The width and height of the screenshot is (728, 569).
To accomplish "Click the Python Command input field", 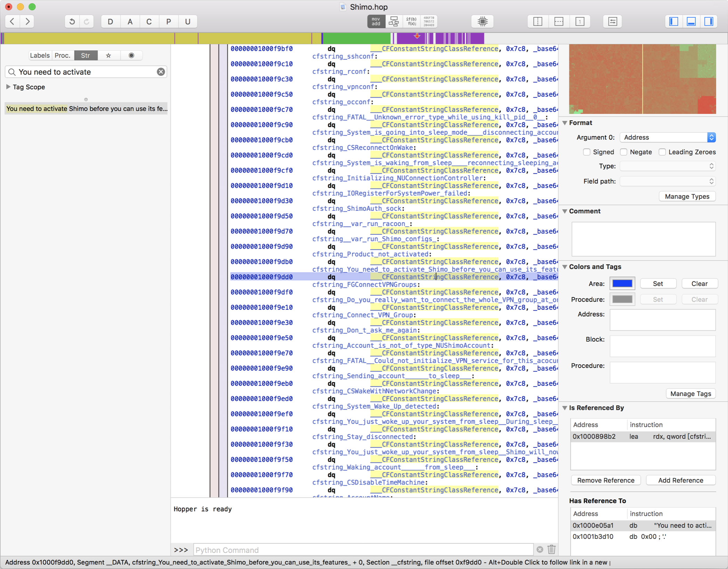I will pos(363,550).
